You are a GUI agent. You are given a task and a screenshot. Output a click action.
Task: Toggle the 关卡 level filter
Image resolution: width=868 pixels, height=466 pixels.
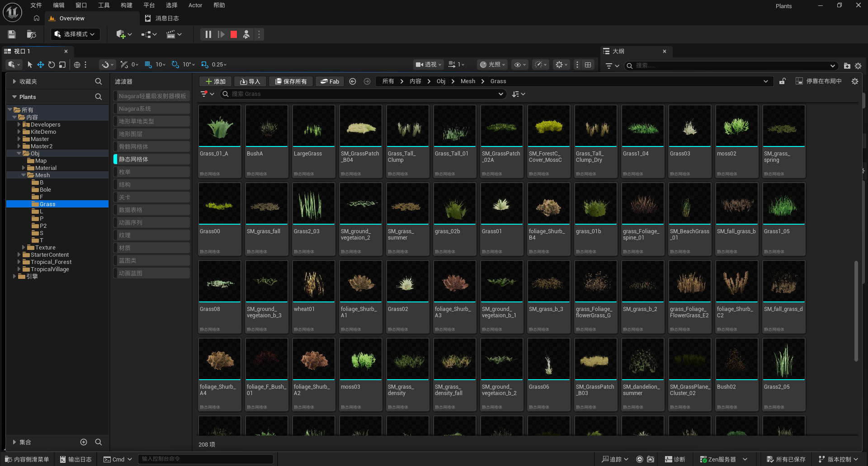tap(151, 197)
